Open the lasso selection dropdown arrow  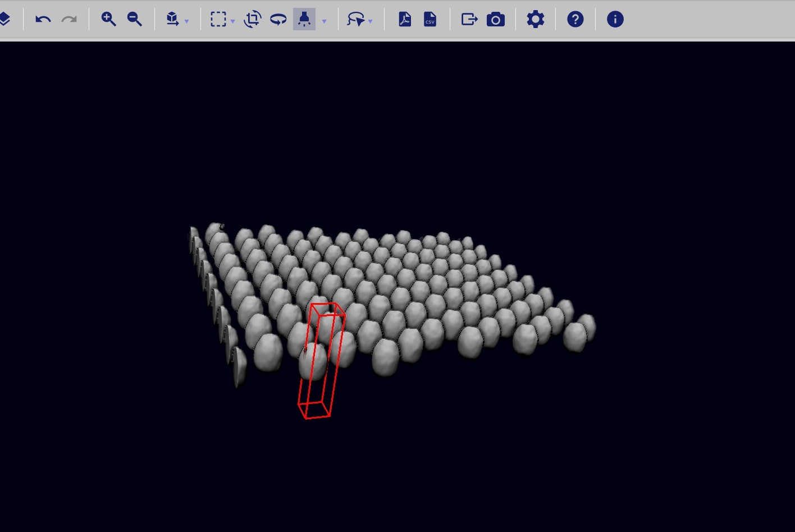point(371,22)
